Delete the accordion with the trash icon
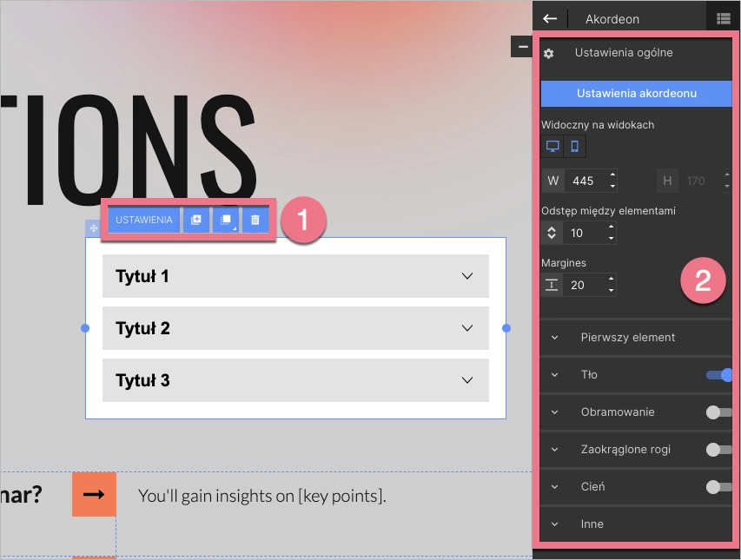Screen dimensions: 741x560 pos(255,221)
